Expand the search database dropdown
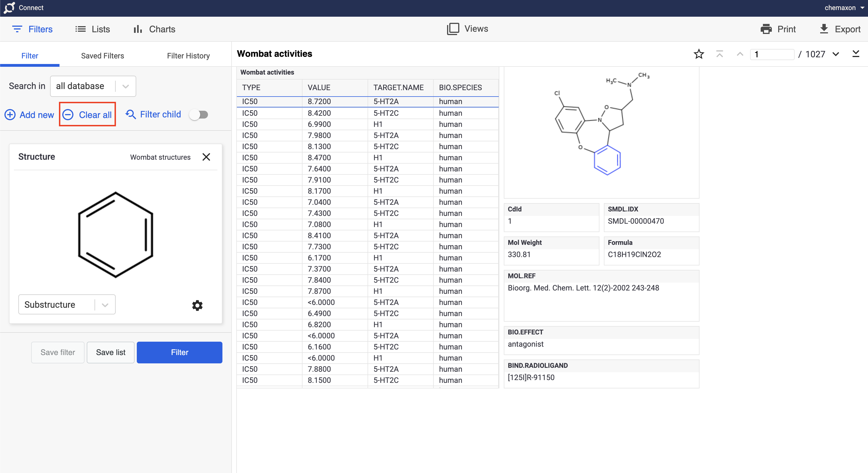Image resolution: width=868 pixels, height=473 pixels. tap(126, 86)
